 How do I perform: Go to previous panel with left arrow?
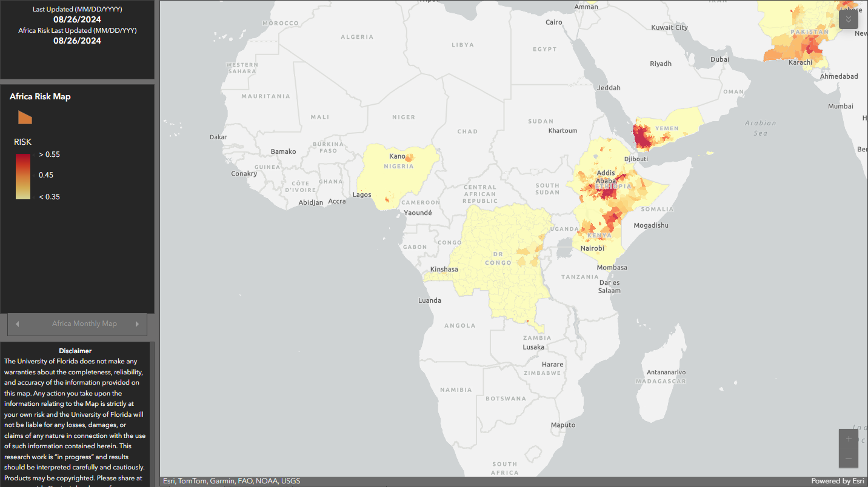point(17,324)
